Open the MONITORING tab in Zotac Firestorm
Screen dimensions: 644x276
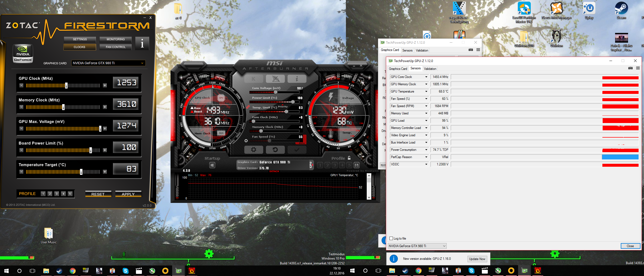[x=116, y=39]
